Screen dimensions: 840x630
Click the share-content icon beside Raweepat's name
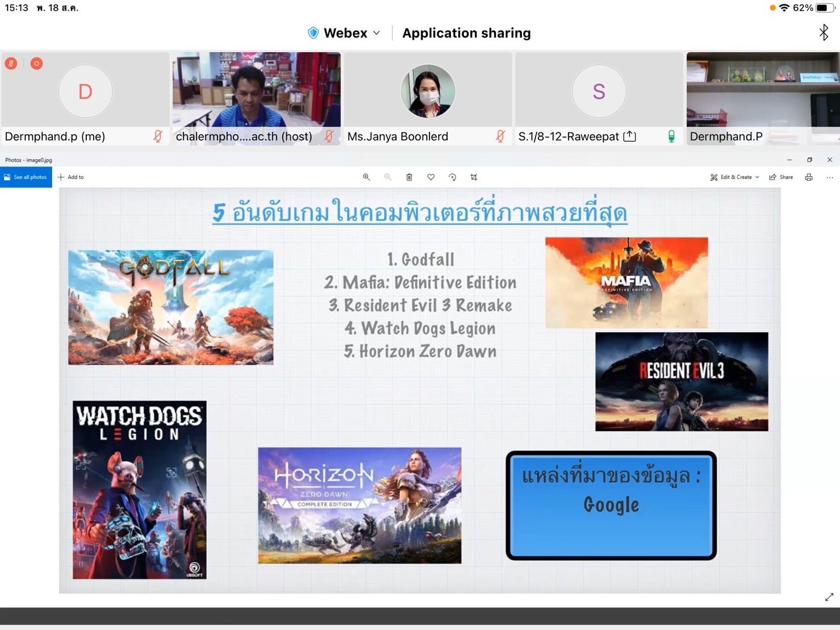(x=629, y=136)
